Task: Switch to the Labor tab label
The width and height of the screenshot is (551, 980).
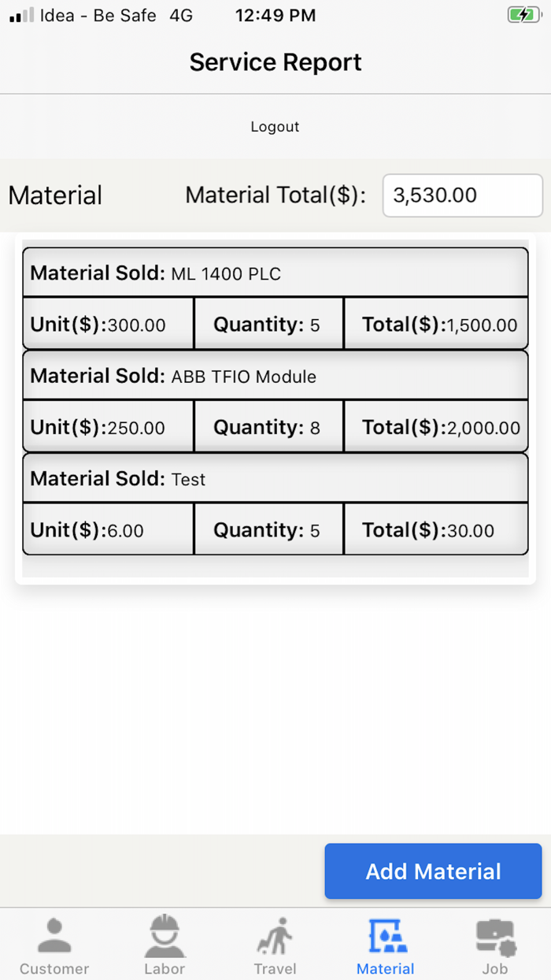Action: pyautogui.click(x=165, y=969)
